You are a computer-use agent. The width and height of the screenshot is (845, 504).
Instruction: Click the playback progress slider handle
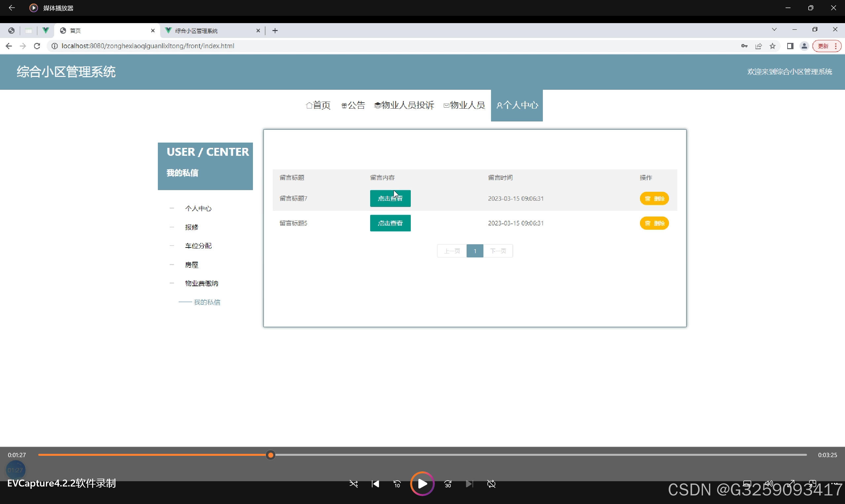click(270, 455)
